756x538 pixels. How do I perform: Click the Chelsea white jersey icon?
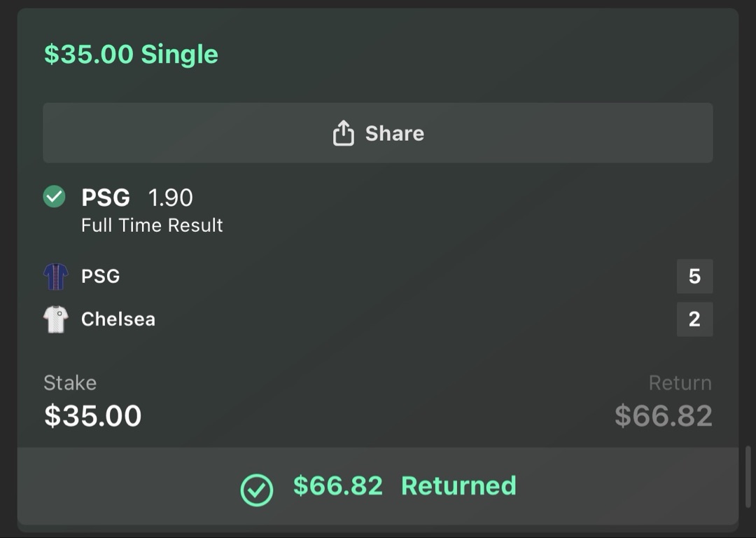tap(56, 319)
